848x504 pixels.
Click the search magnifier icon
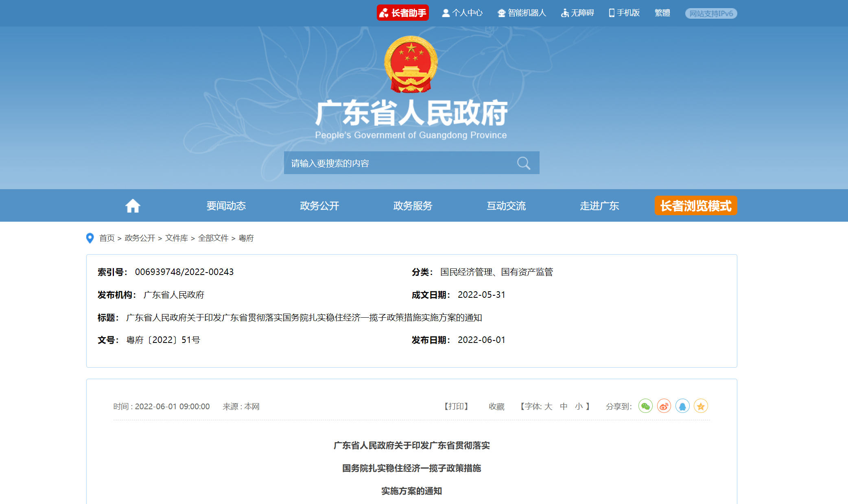(524, 163)
